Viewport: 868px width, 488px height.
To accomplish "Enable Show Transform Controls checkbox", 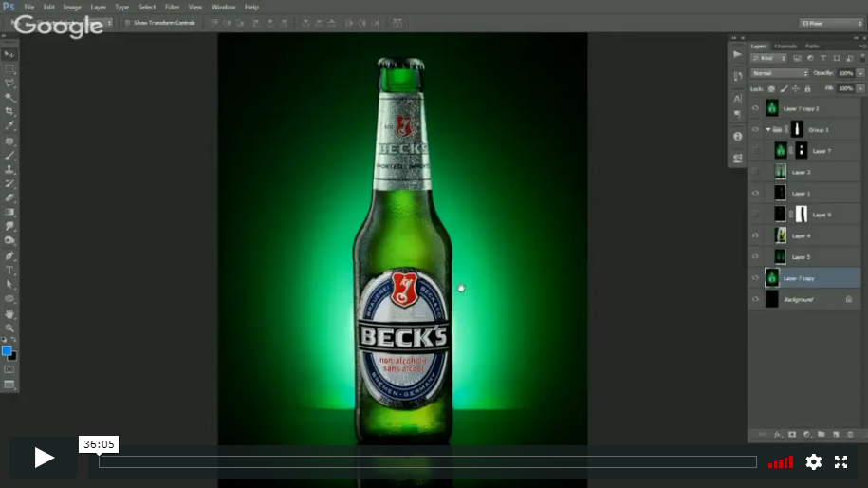I will click(127, 23).
